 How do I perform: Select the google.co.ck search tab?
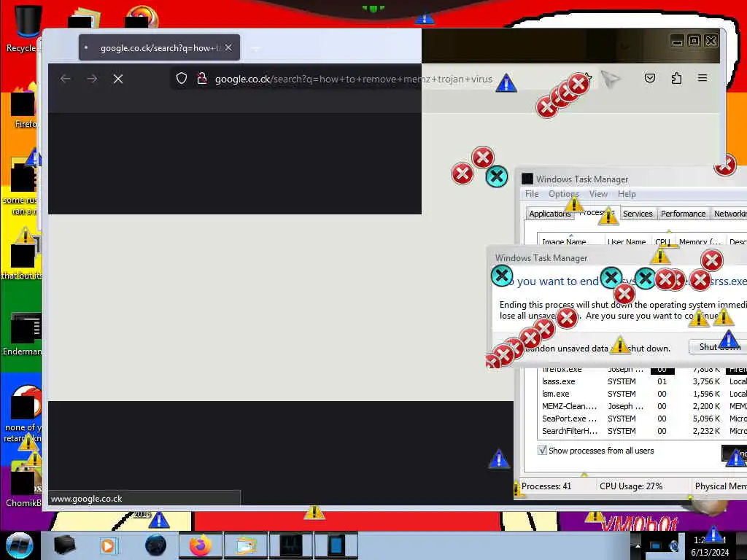coord(159,47)
